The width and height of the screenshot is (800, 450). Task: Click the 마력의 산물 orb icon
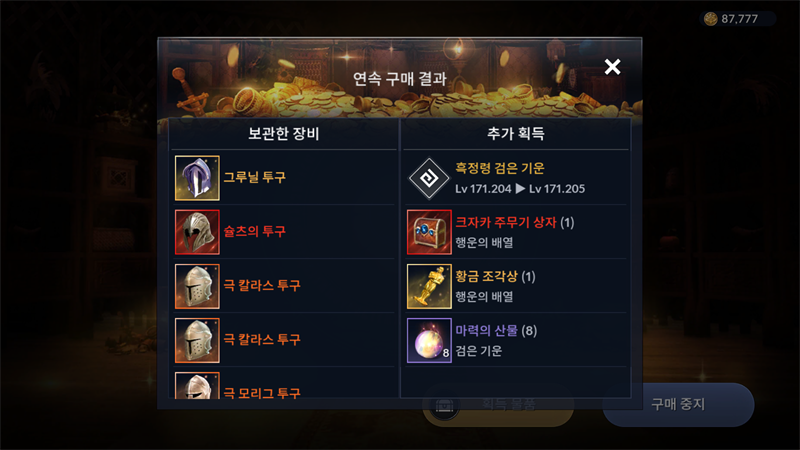pyautogui.click(x=429, y=340)
